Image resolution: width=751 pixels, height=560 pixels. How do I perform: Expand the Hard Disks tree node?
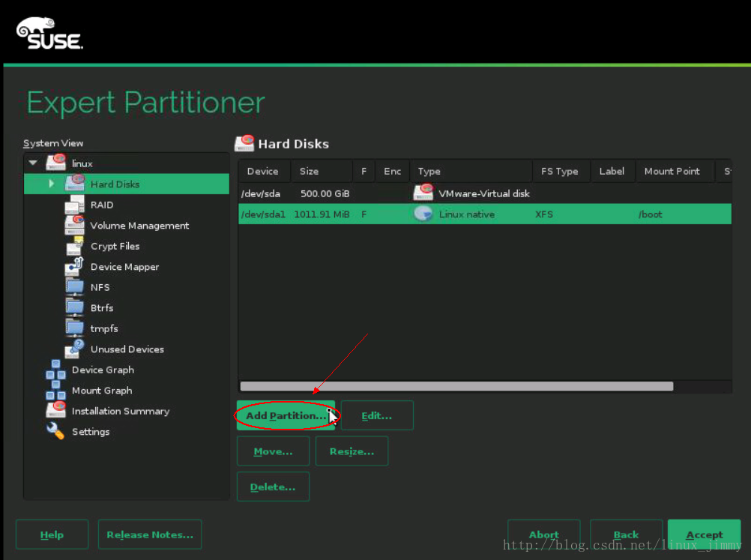coord(51,184)
